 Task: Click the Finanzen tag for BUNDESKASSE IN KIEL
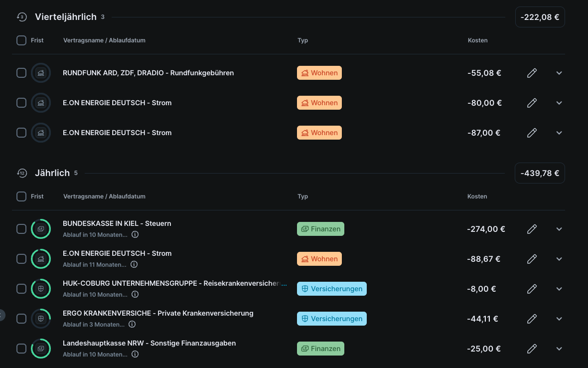(x=320, y=229)
